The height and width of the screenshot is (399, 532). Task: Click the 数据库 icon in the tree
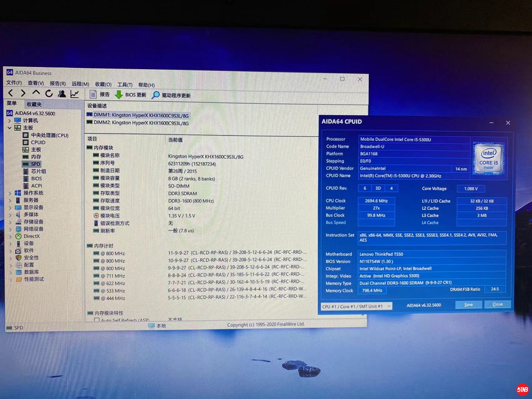19,272
